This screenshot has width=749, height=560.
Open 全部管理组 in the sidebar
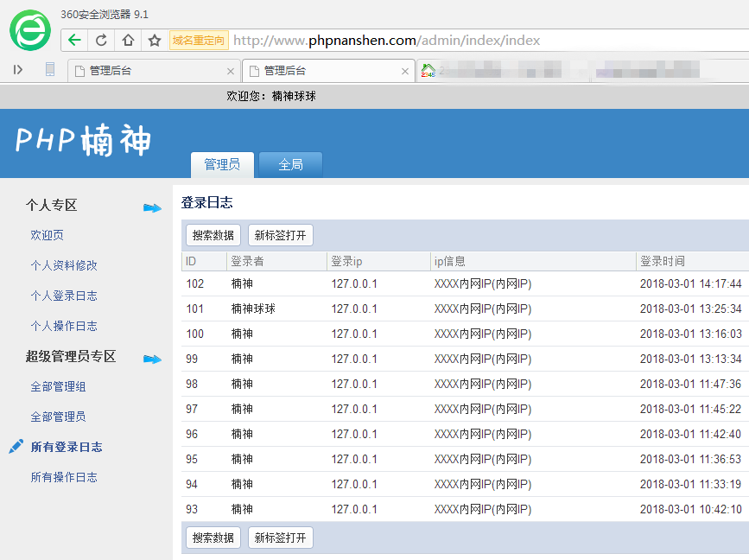(x=58, y=386)
